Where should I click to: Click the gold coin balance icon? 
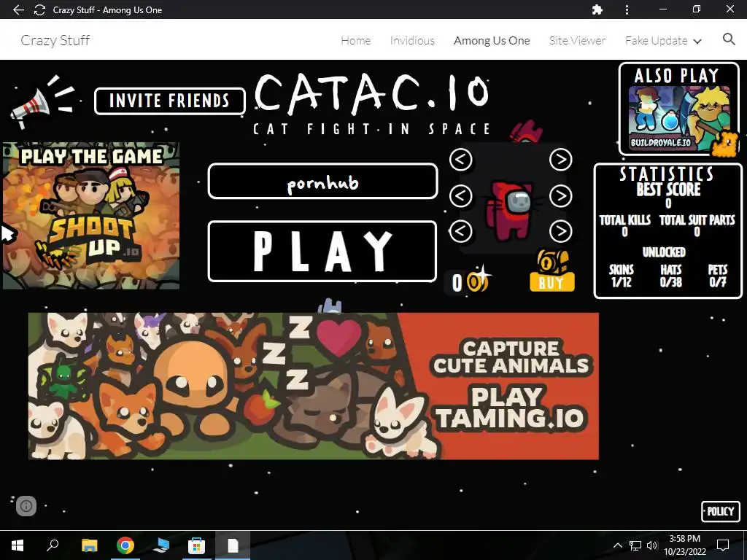478,281
